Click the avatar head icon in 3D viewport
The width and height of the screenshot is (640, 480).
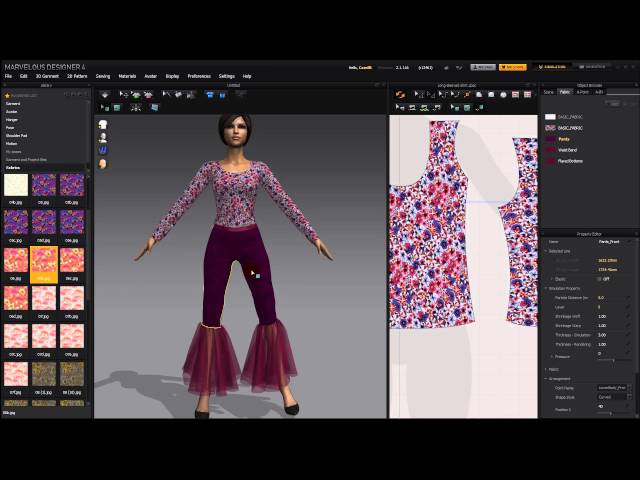pyautogui.click(x=103, y=164)
